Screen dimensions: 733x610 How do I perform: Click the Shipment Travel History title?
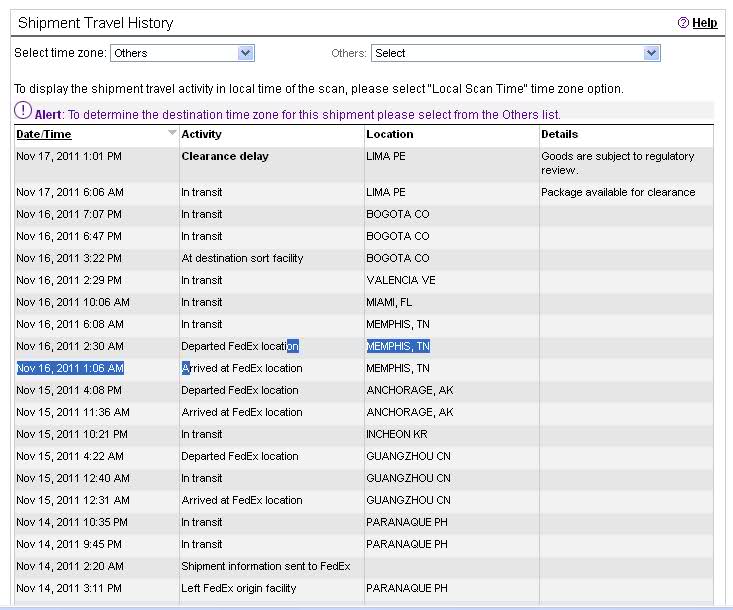point(95,22)
